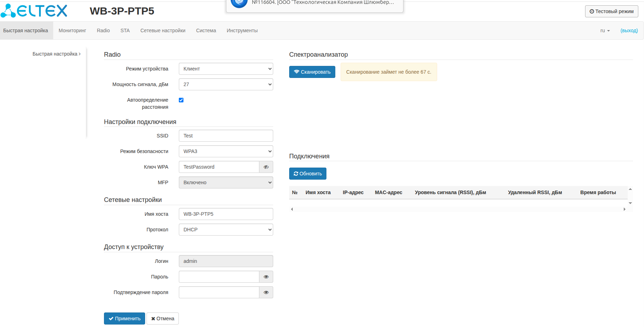Click the SSID input field
This screenshot has width=644, height=327.
coord(226,136)
